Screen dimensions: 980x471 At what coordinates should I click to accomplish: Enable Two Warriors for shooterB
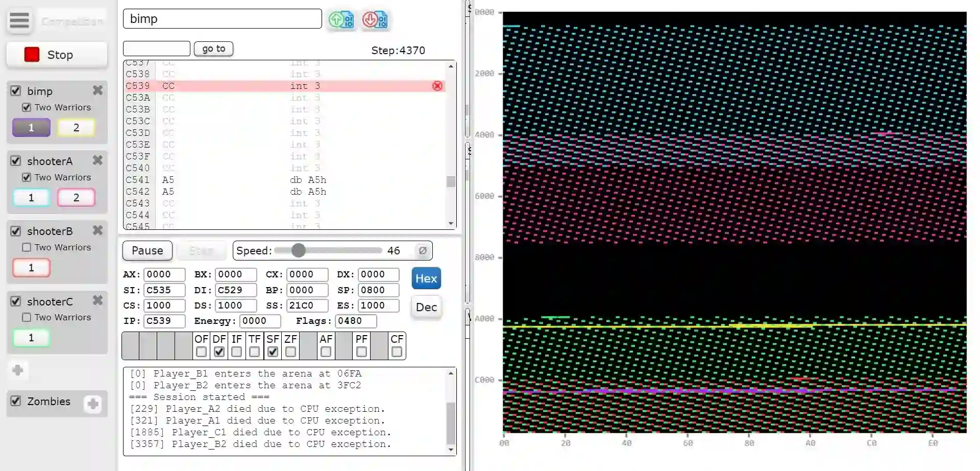(27, 247)
